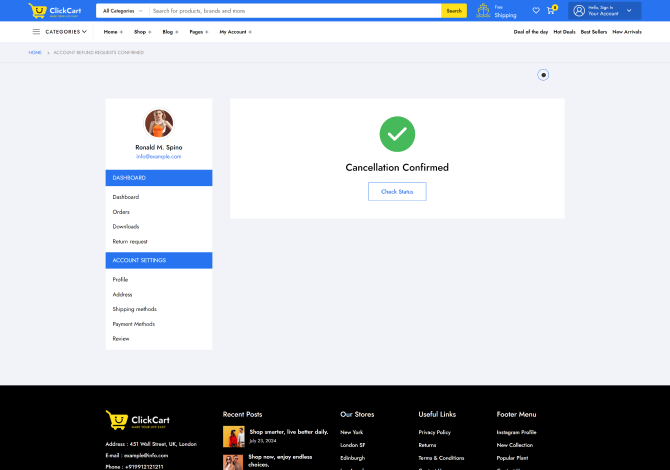The height and width of the screenshot is (470, 670).
Task: Open the All Categories search dropdown
Action: [122, 11]
